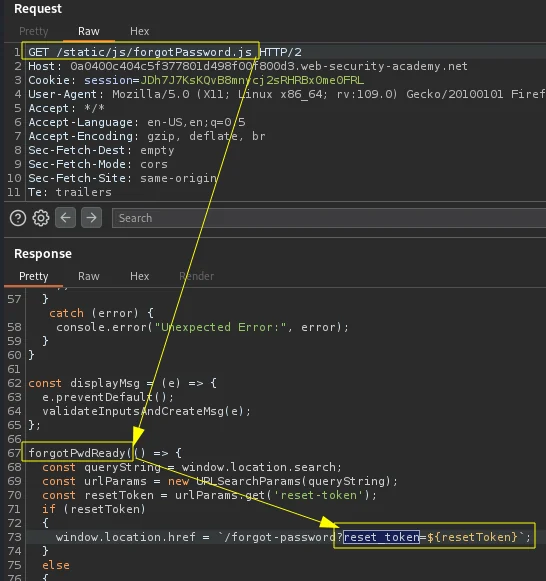Open the Request Hex tab

(140, 31)
